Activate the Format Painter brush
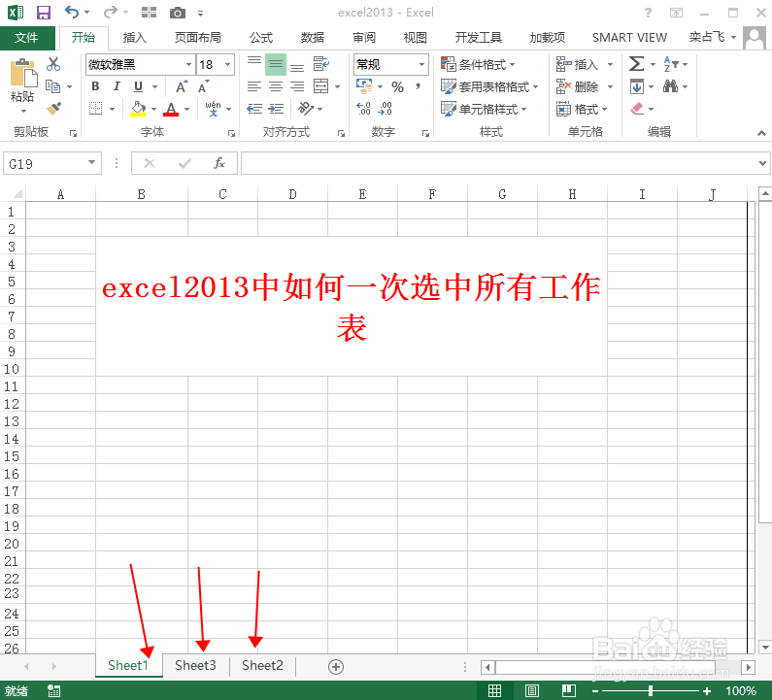772x700 pixels. point(53,109)
